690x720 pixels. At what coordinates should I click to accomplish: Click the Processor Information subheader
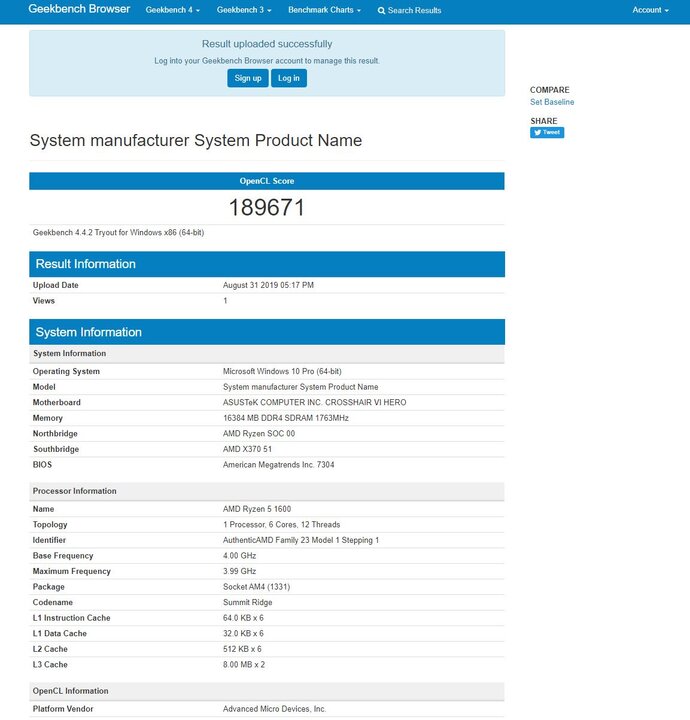coord(267,491)
